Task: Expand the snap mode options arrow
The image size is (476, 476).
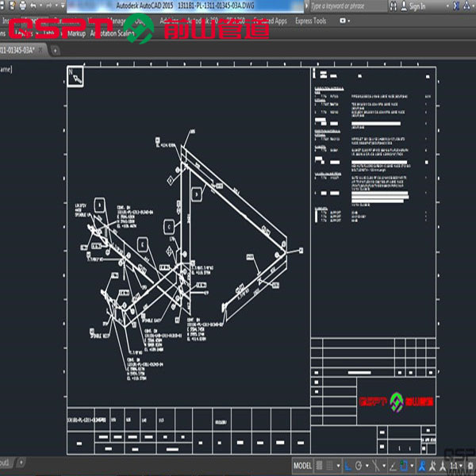Action: coord(339,466)
